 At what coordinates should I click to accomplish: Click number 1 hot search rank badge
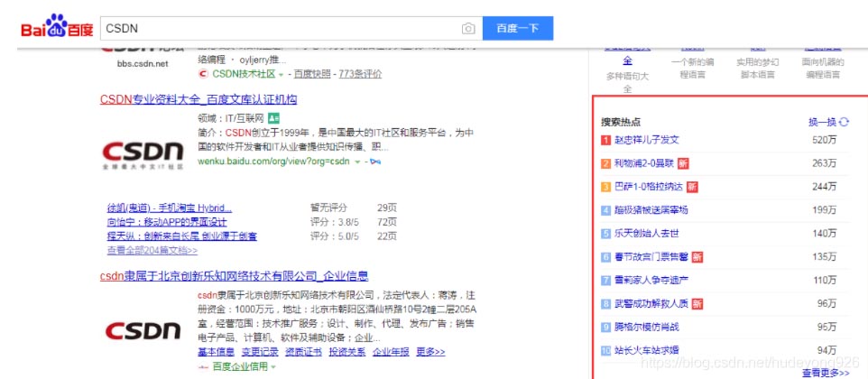tap(606, 140)
